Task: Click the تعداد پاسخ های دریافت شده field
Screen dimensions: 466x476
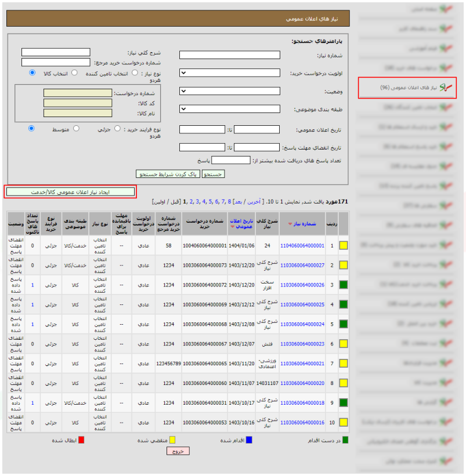Action: [231, 160]
